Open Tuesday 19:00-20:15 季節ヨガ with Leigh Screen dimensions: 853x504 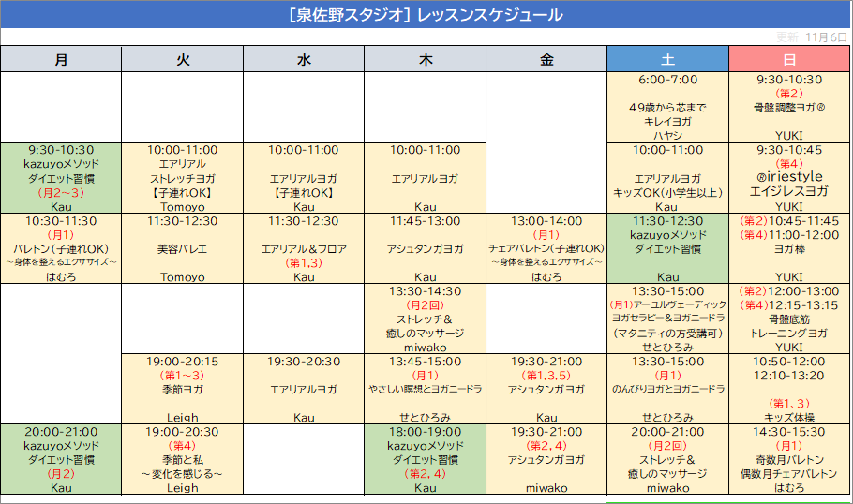(x=183, y=389)
